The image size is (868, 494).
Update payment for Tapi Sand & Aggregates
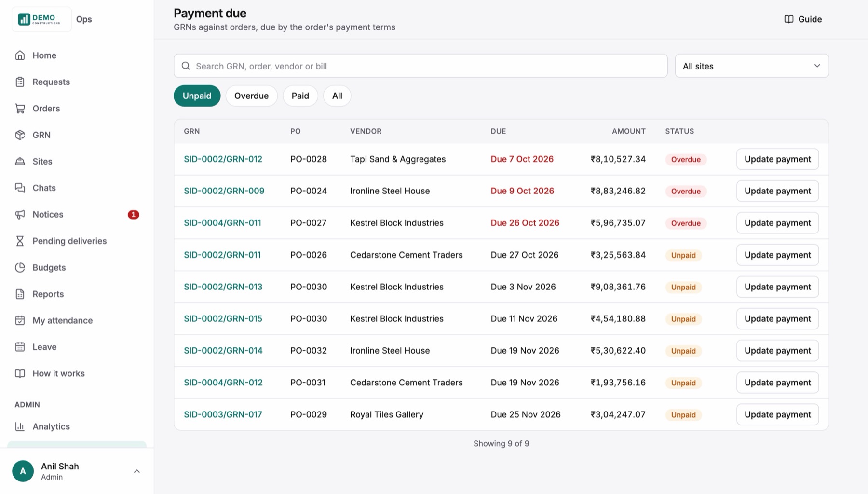pos(777,159)
